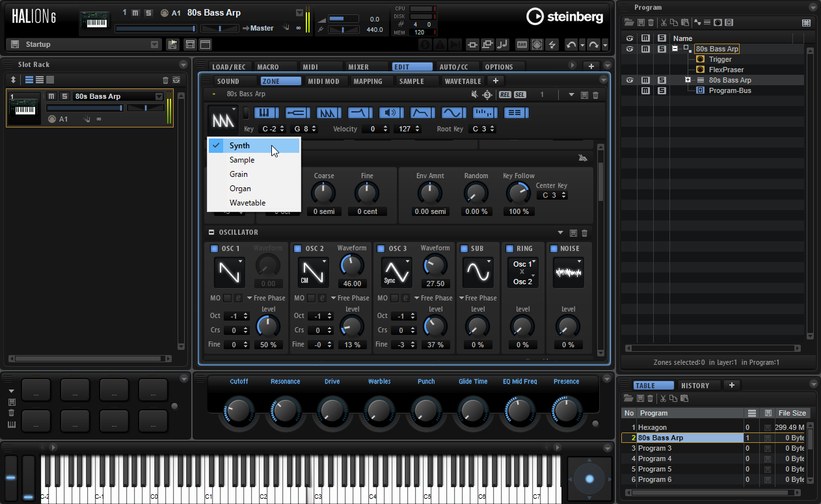The width and height of the screenshot is (821, 504).
Task: Create new zone with waveform icon
Action: click(x=697, y=23)
